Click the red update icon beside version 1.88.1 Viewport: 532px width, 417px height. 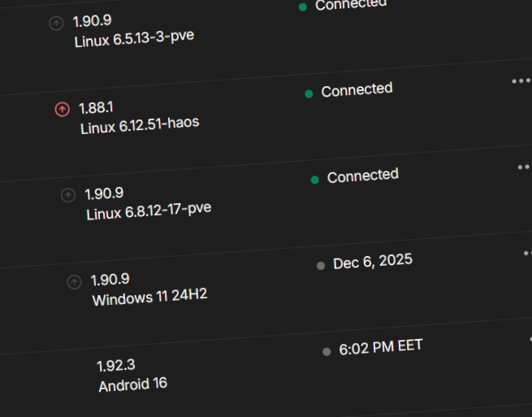[62, 109]
